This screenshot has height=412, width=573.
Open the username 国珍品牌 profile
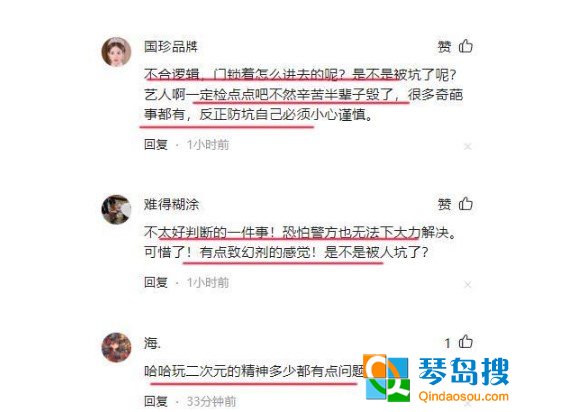click(171, 46)
